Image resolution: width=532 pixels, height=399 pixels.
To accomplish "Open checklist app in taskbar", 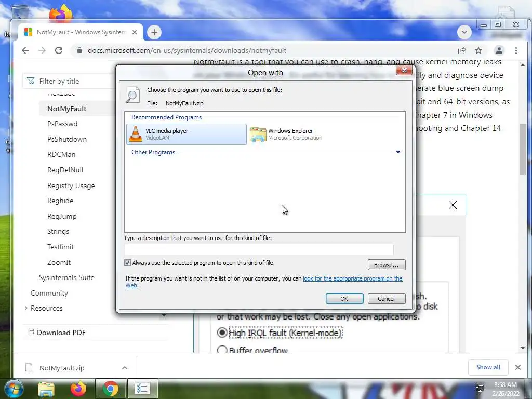I will [142, 389].
